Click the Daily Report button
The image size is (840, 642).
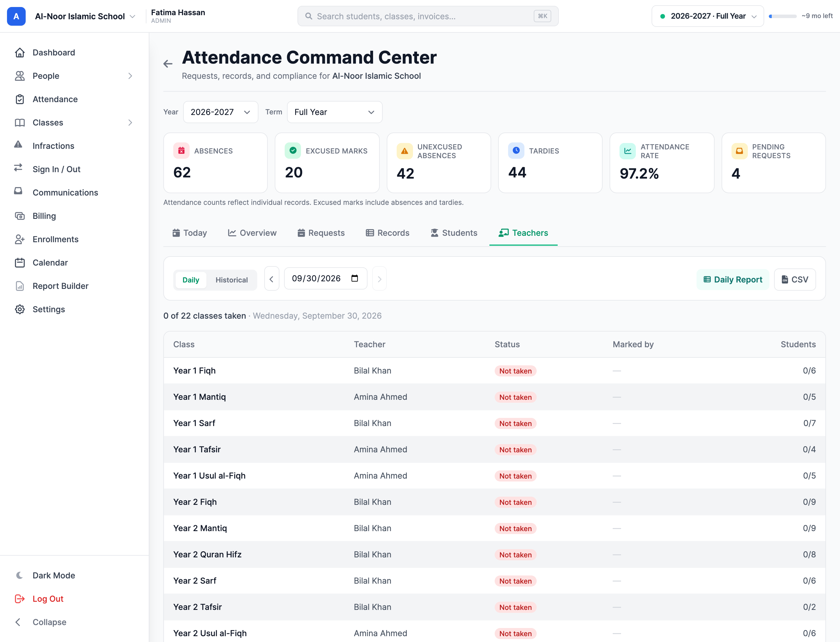point(733,279)
